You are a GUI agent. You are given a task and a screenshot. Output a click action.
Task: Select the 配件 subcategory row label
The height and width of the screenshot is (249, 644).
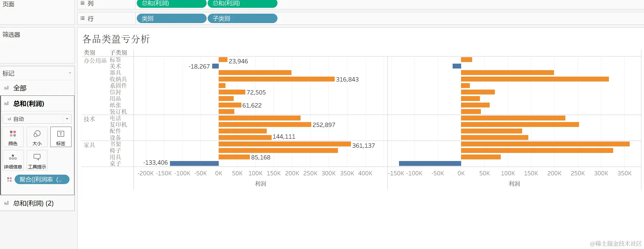point(115,131)
